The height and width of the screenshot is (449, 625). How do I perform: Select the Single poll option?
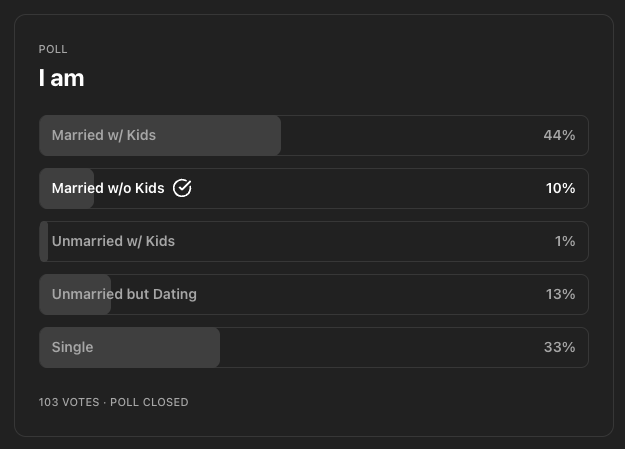(x=314, y=347)
